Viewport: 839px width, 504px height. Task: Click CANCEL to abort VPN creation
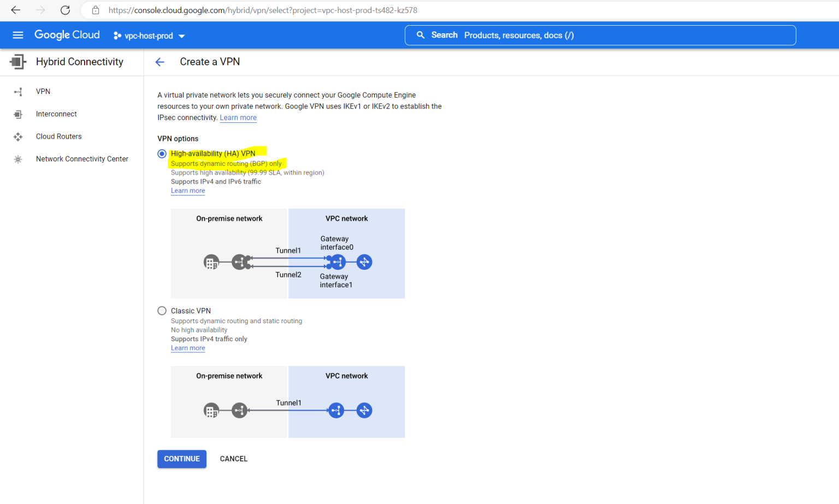[233, 459]
